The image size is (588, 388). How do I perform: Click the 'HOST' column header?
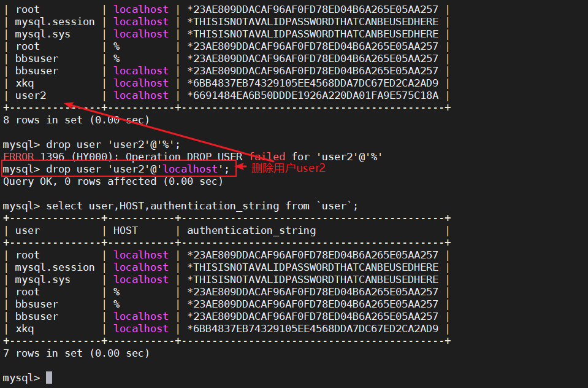coord(126,231)
